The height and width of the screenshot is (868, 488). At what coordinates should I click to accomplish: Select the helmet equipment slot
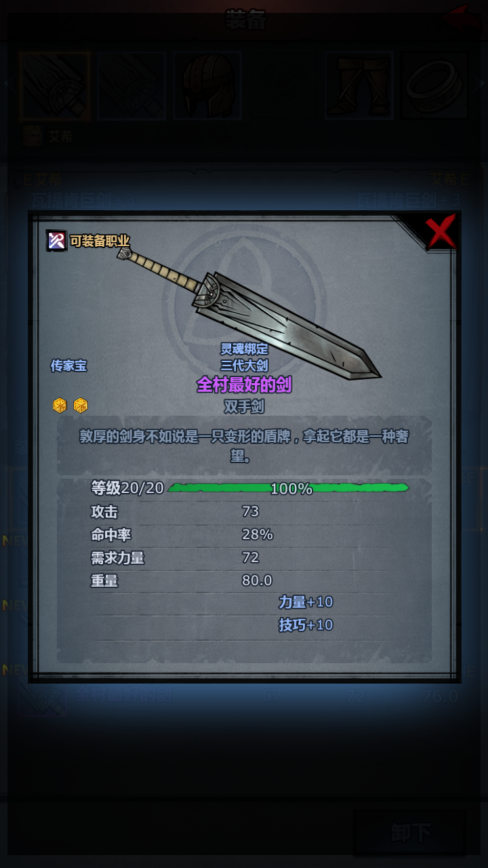tap(207, 86)
